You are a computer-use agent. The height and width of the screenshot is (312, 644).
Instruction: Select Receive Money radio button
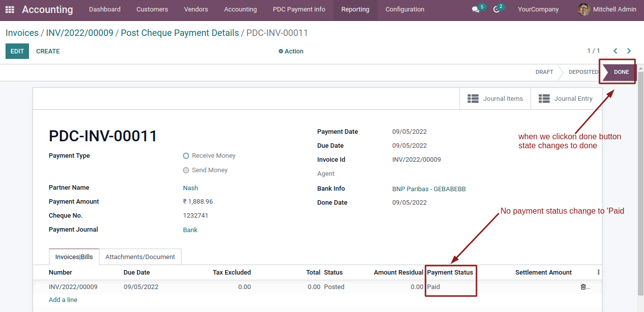(186, 156)
